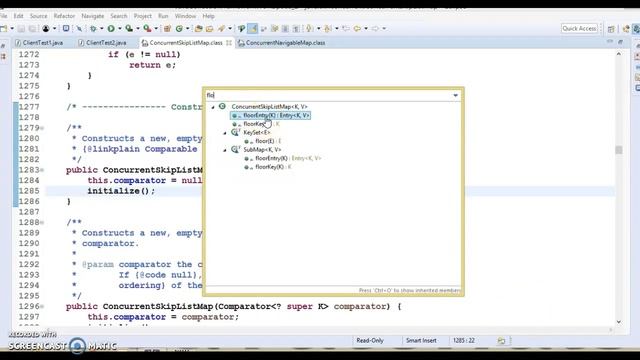Collapse ConcurrentSkipListMap<K, V> node in outline
Viewport: 640px width, 360px height.
click(x=213, y=107)
